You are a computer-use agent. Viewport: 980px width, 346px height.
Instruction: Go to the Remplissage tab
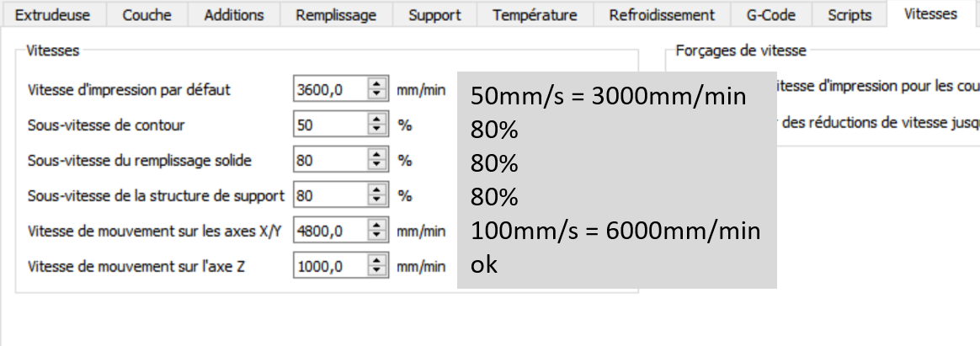point(336,15)
